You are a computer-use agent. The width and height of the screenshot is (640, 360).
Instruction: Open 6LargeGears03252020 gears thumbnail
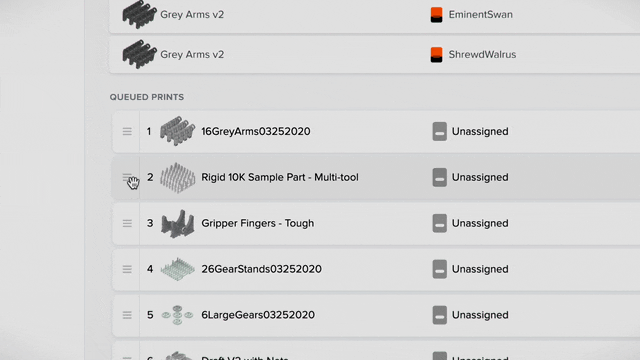tap(177, 315)
